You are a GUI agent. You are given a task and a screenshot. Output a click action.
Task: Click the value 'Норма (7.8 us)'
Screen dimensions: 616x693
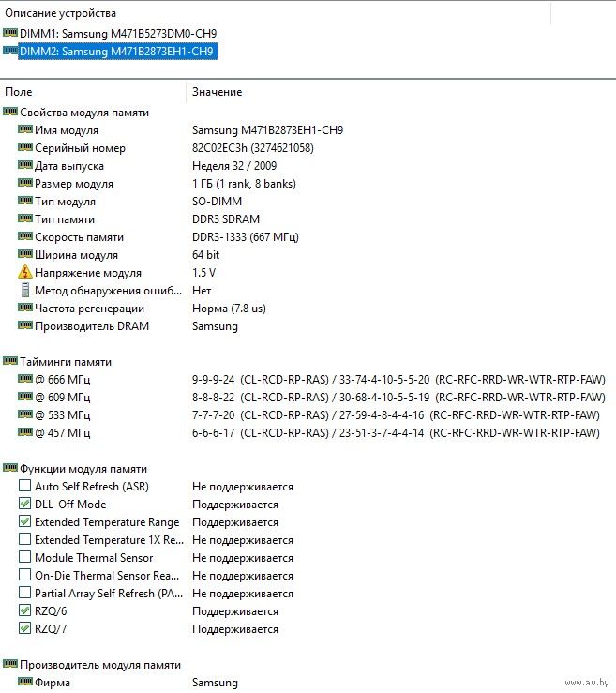click(229, 309)
